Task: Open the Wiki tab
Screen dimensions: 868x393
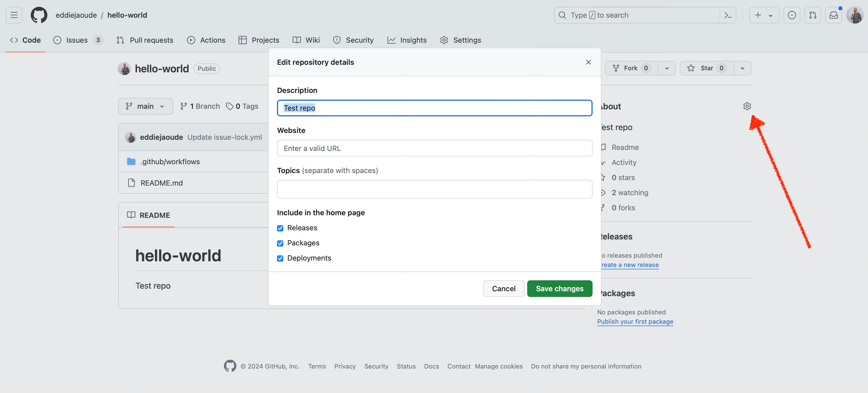Action: coord(306,40)
